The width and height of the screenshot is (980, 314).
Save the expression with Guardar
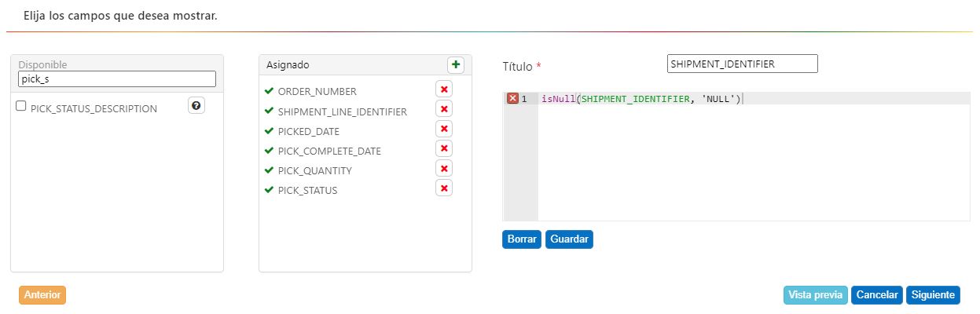click(x=569, y=239)
